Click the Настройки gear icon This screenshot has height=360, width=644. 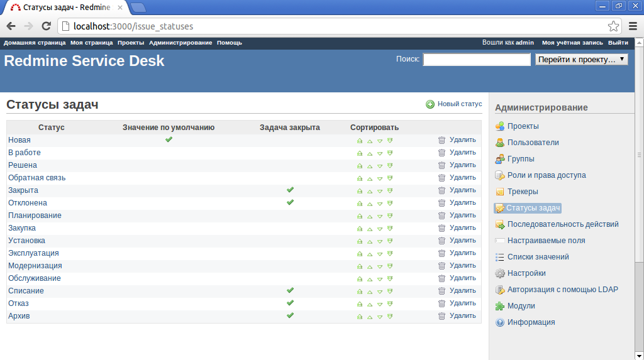[x=500, y=273]
